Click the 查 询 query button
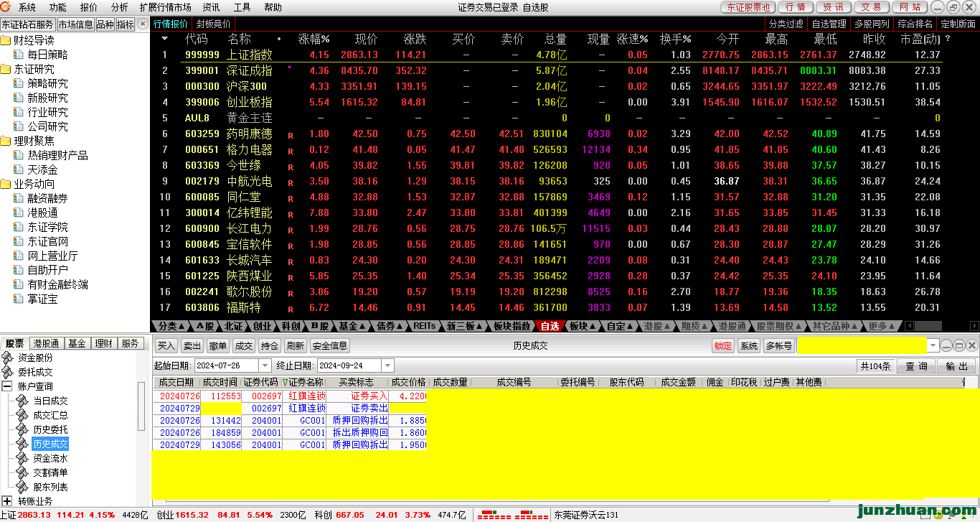The height and width of the screenshot is (522, 980). [916, 366]
